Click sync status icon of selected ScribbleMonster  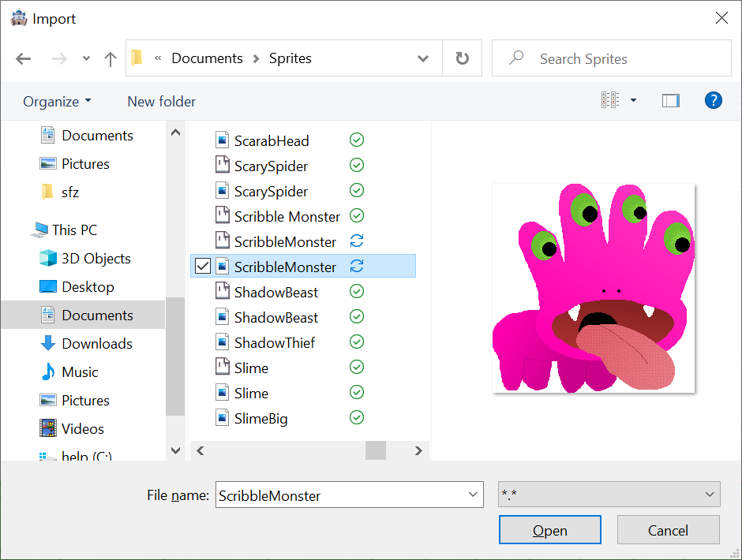(x=357, y=266)
